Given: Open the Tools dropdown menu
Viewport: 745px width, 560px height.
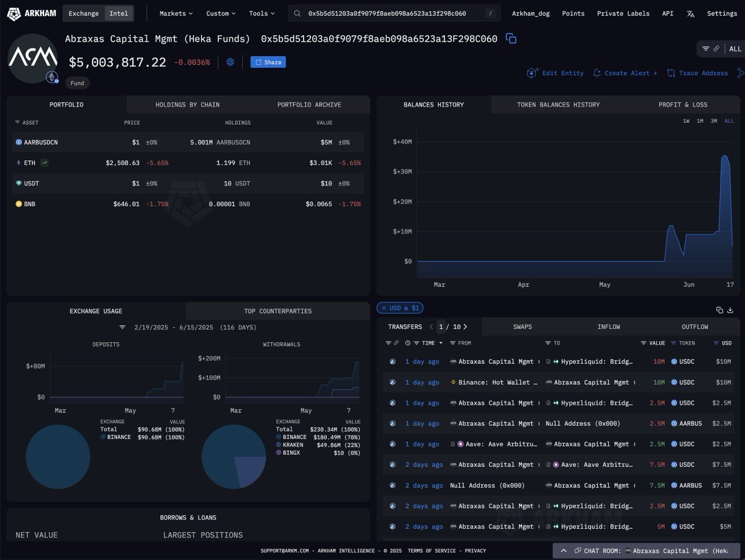Looking at the screenshot, I should 261,13.
